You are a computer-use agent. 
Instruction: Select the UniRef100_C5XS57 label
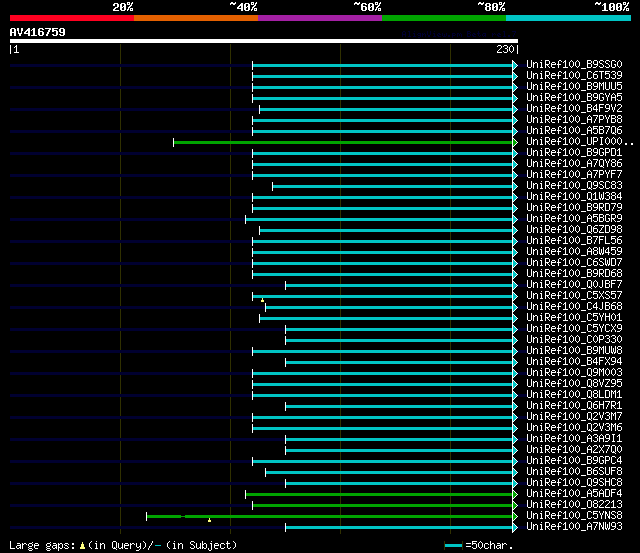tap(574, 296)
